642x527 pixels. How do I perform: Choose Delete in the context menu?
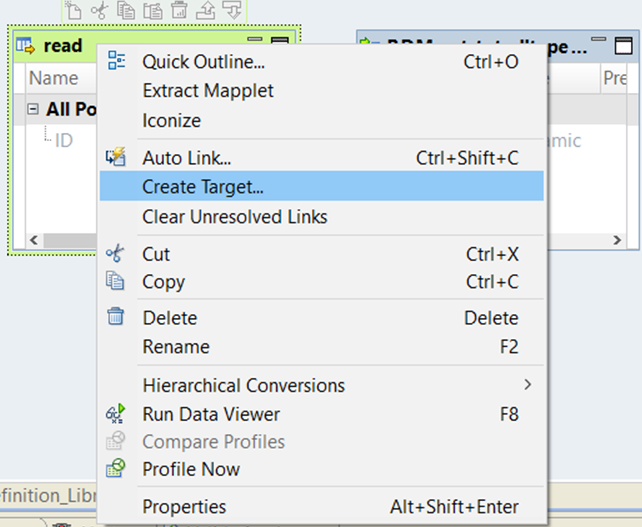321,318
